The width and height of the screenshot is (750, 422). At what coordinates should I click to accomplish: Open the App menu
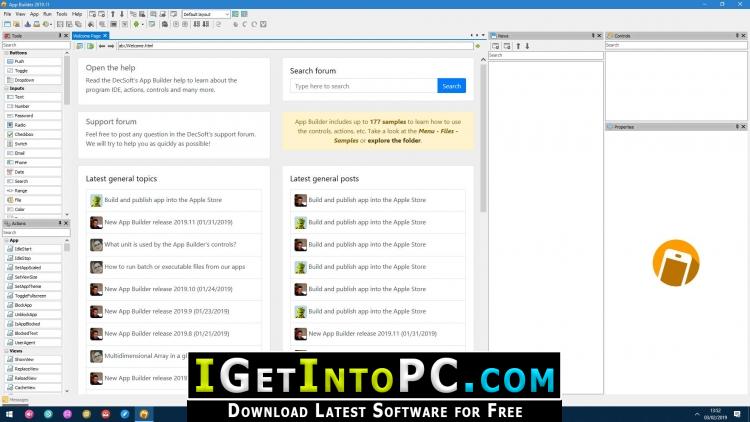coord(34,14)
